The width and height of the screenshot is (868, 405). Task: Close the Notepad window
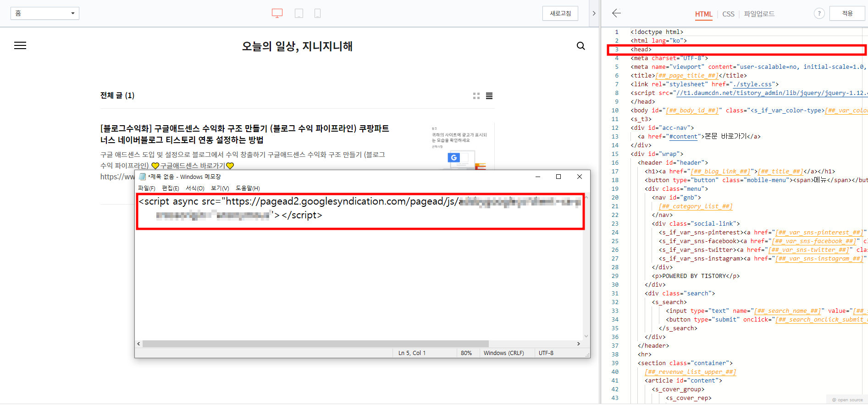click(580, 177)
